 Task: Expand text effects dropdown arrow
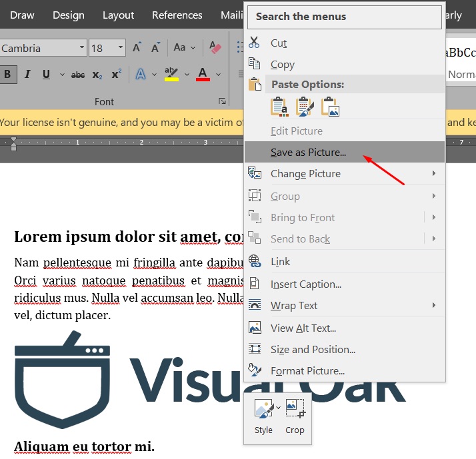pos(154,75)
